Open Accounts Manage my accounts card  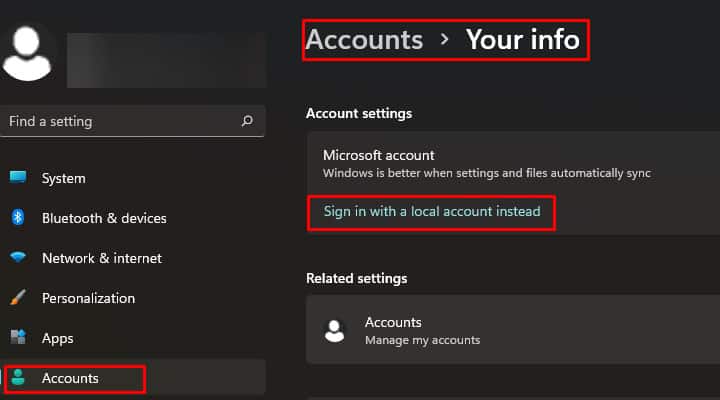[x=513, y=330]
